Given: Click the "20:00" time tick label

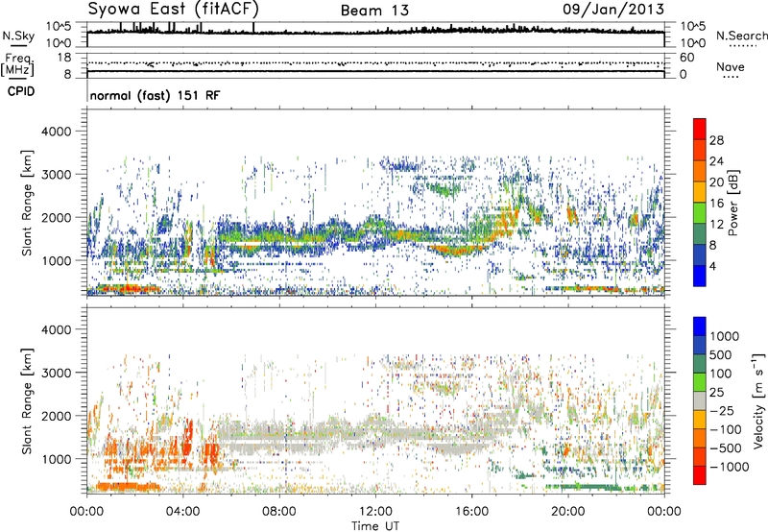Looking at the screenshot, I should tap(567, 512).
